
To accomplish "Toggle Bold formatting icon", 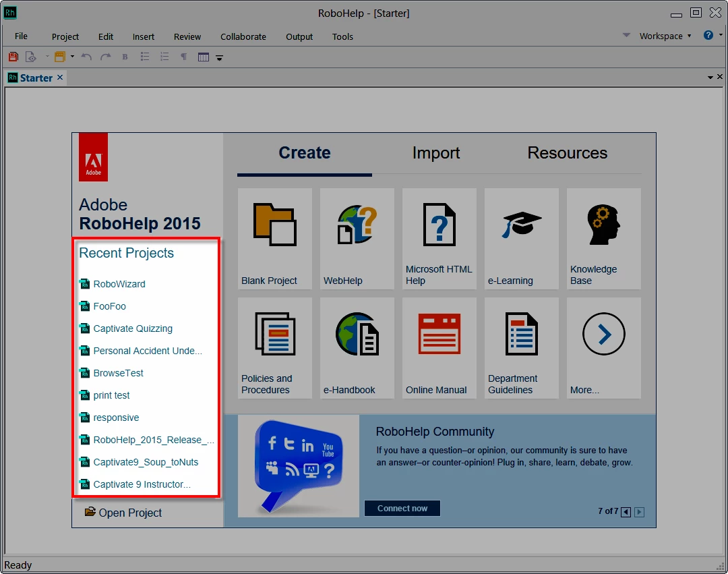I will tap(125, 57).
